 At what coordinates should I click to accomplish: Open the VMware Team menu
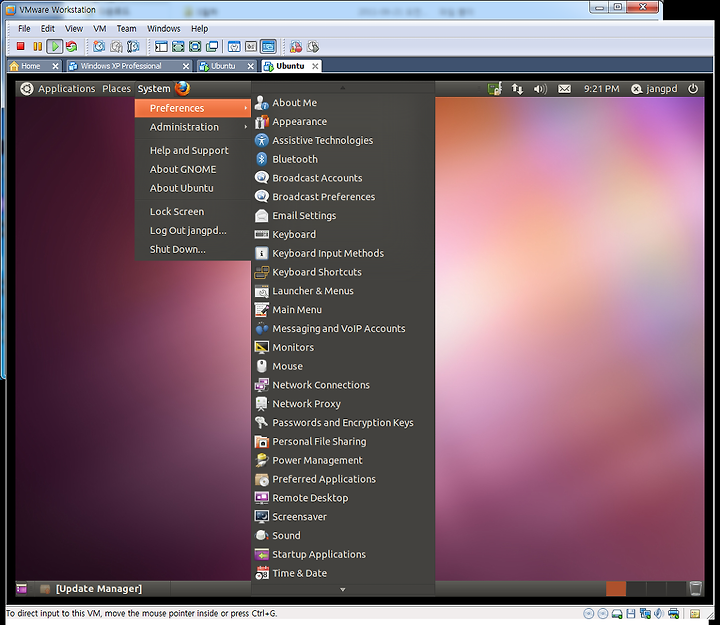point(126,28)
